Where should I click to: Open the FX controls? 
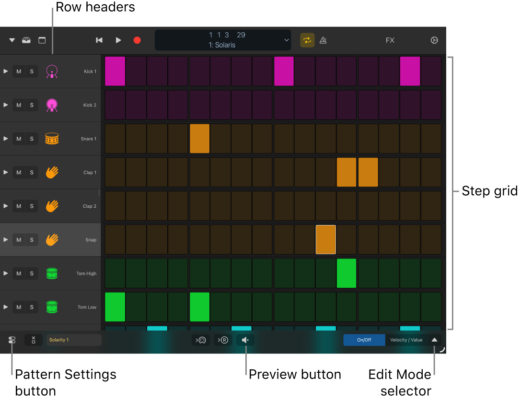point(390,40)
